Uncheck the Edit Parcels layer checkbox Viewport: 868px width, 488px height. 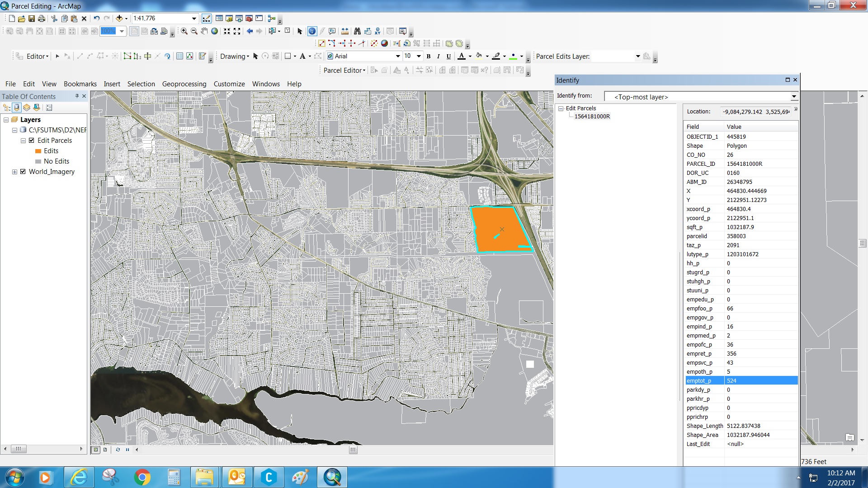tap(32, 141)
